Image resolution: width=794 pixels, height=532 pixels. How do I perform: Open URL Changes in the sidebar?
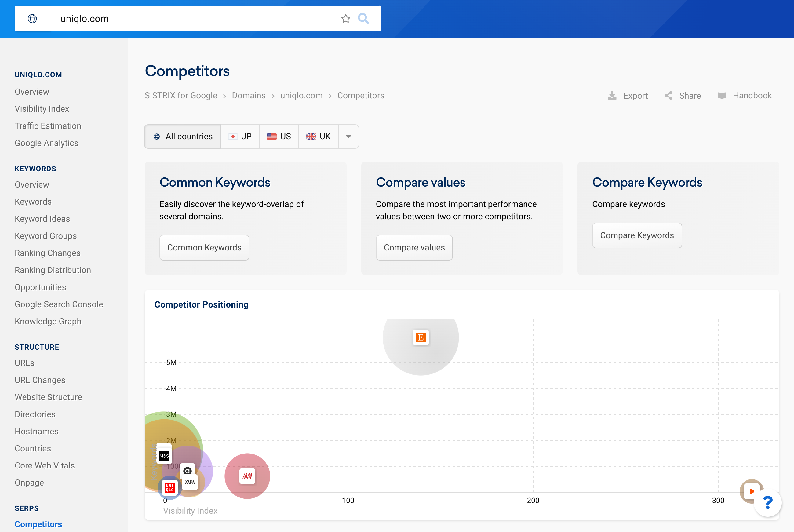click(x=40, y=380)
